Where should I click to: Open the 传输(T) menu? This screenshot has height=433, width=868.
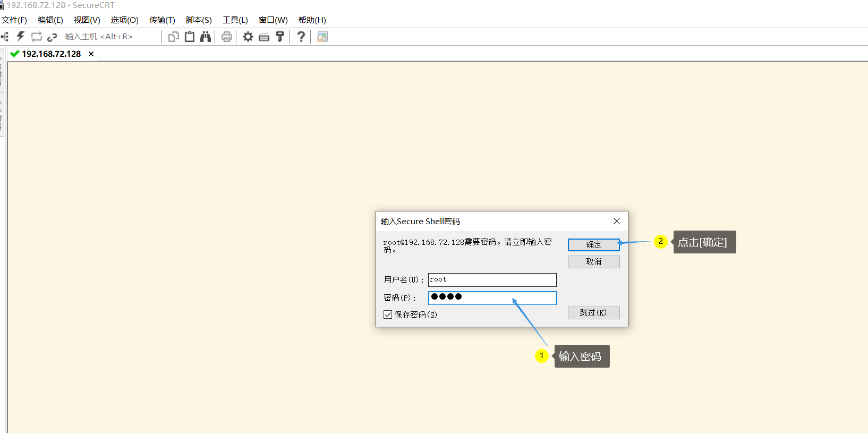[x=162, y=20]
